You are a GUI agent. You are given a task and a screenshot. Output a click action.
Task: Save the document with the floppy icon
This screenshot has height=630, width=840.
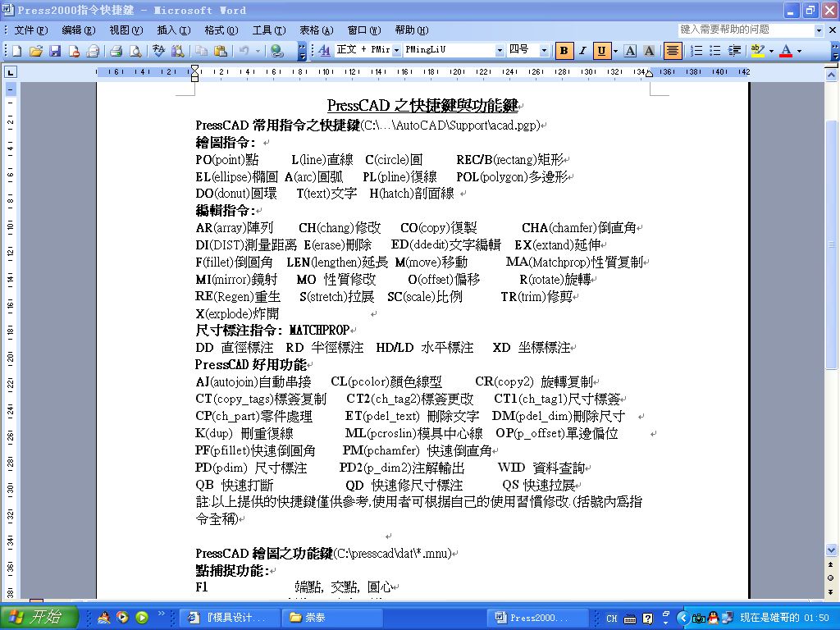pyautogui.click(x=55, y=51)
